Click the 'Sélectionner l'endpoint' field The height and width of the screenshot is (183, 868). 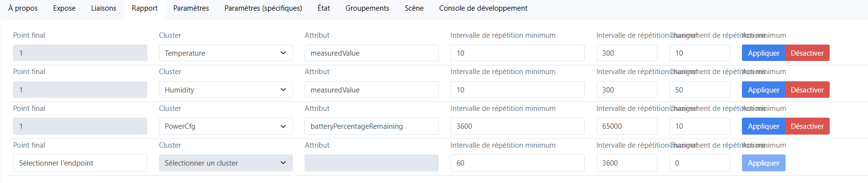80,163
